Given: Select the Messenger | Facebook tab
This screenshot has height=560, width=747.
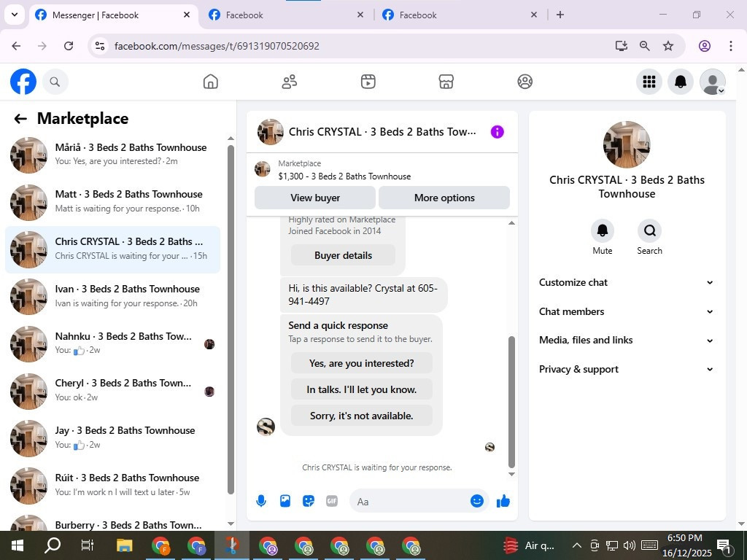Looking at the screenshot, I should click(x=113, y=15).
